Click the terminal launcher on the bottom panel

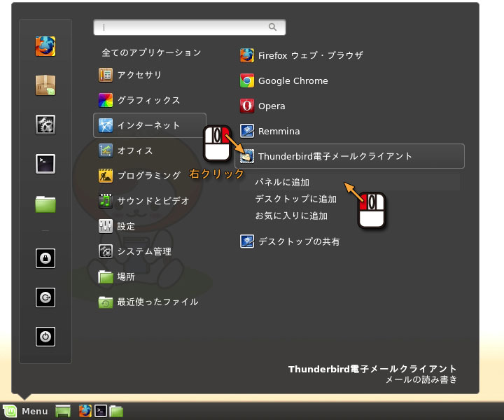(x=101, y=411)
